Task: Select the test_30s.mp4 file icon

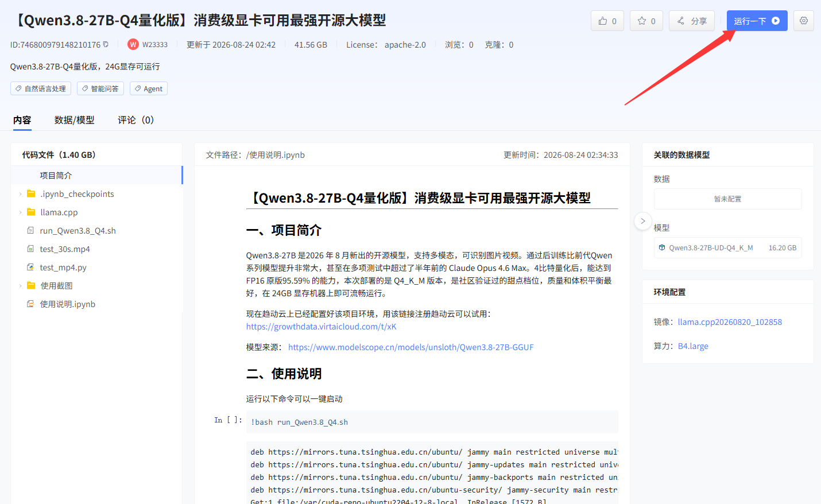Action: click(x=30, y=249)
